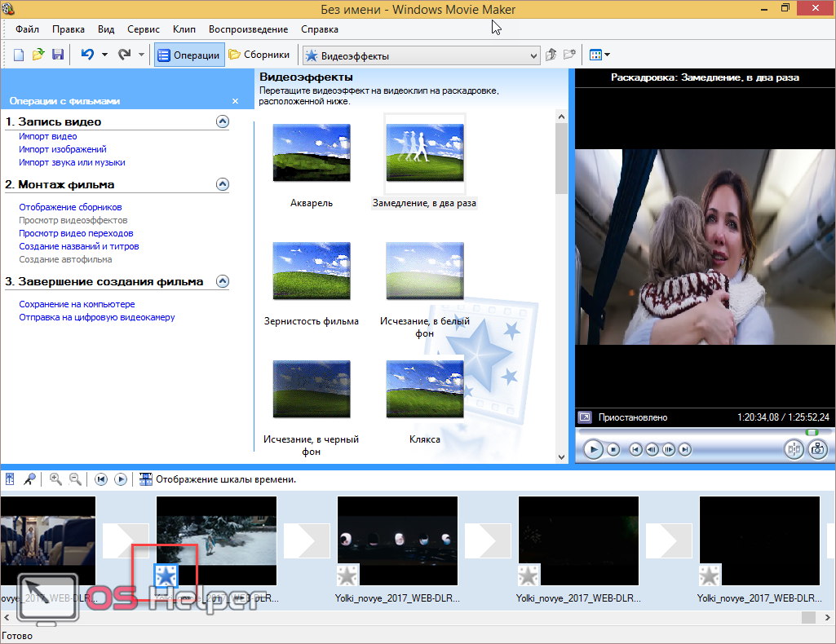Select the Акварель effect thumbnail
The image size is (836, 644).
[x=312, y=153]
